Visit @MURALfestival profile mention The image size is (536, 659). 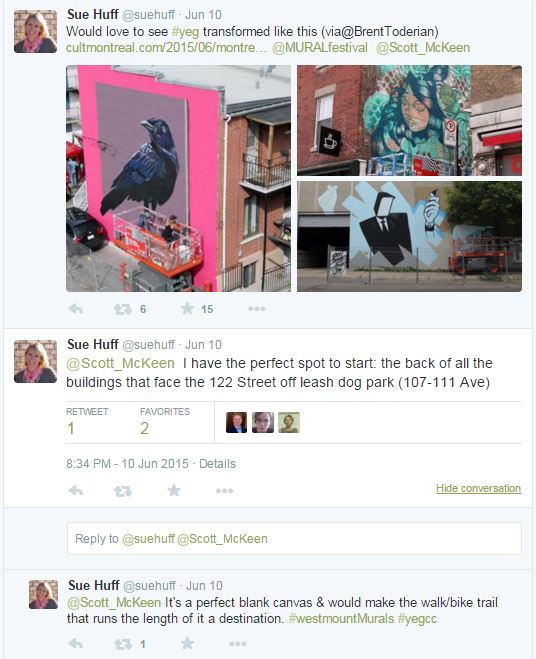(x=320, y=47)
